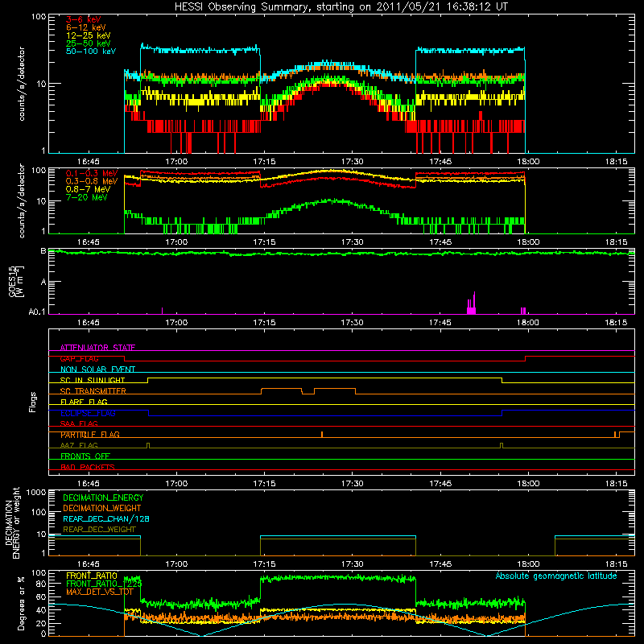Select the REAR_DEC_CHAN/128 legend label

coord(106,518)
